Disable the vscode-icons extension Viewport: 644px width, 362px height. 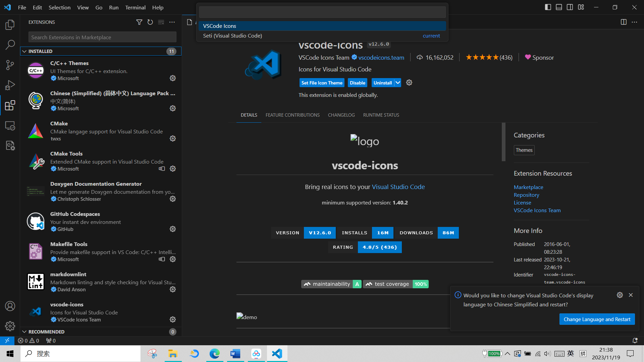pyautogui.click(x=358, y=83)
